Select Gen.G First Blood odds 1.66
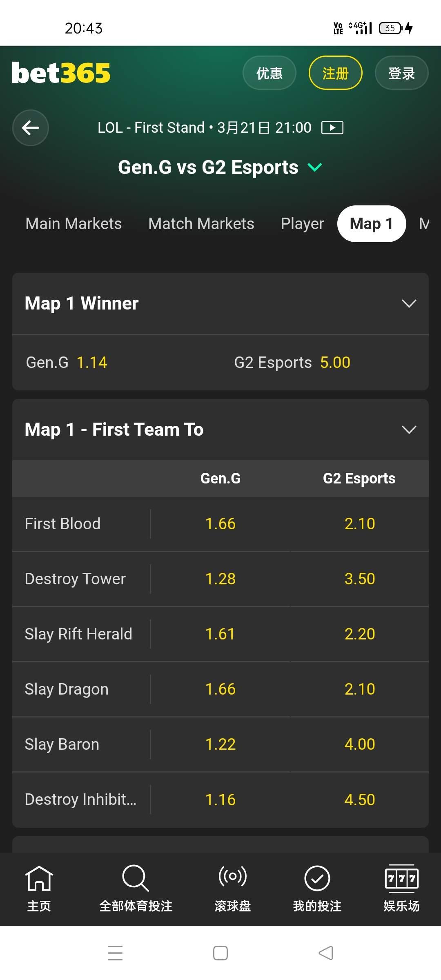Screen dimensions: 441x980 pos(220,524)
